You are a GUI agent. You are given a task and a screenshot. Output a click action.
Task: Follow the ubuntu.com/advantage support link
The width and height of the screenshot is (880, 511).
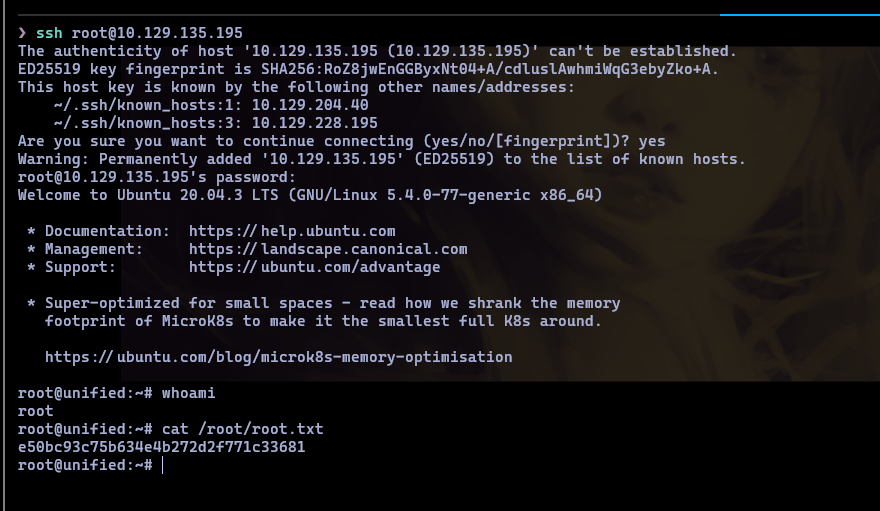[x=314, y=267]
